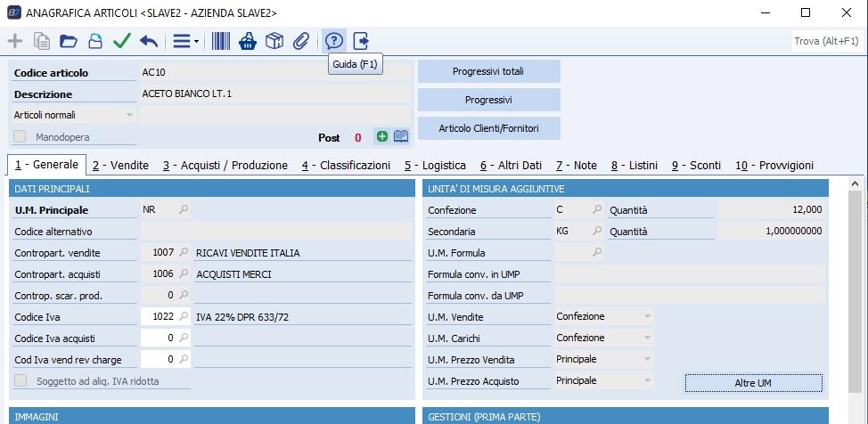Click the paperclip attachments icon
This screenshot has width=868, height=424.
(x=301, y=41)
